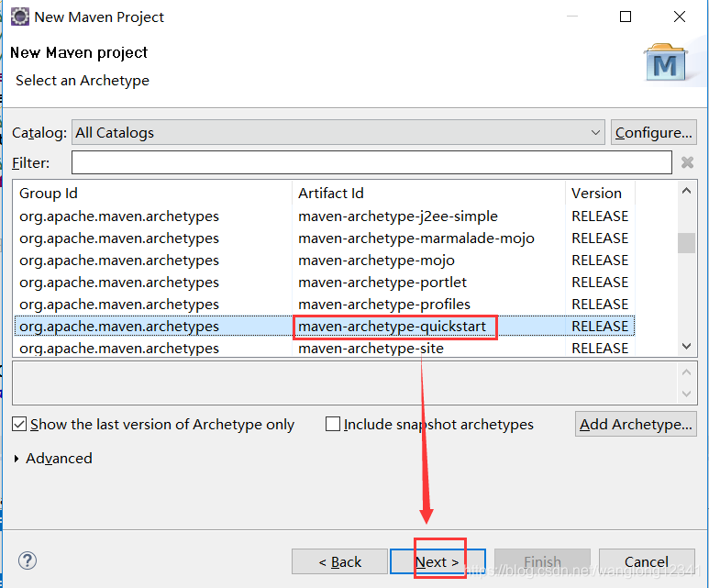The height and width of the screenshot is (588, 709).
Task: Sort by the Group Id column header
Action: (x=153, y=194)
